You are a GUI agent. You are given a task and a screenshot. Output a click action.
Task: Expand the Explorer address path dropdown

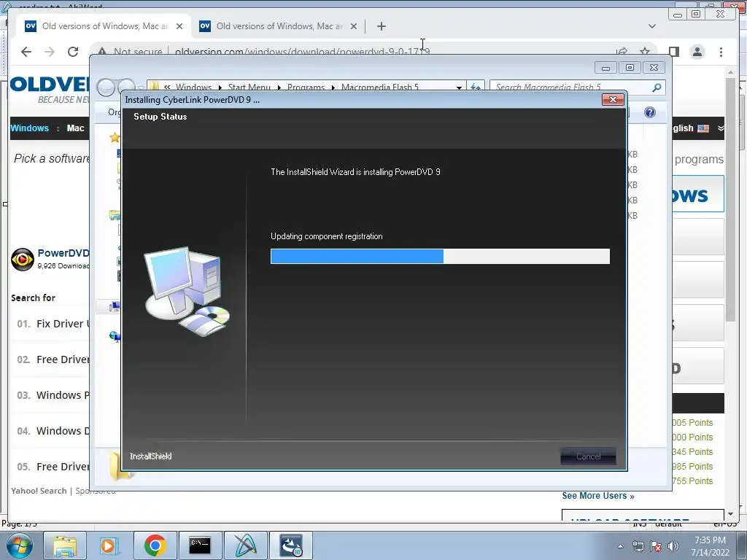coord(459,87)
